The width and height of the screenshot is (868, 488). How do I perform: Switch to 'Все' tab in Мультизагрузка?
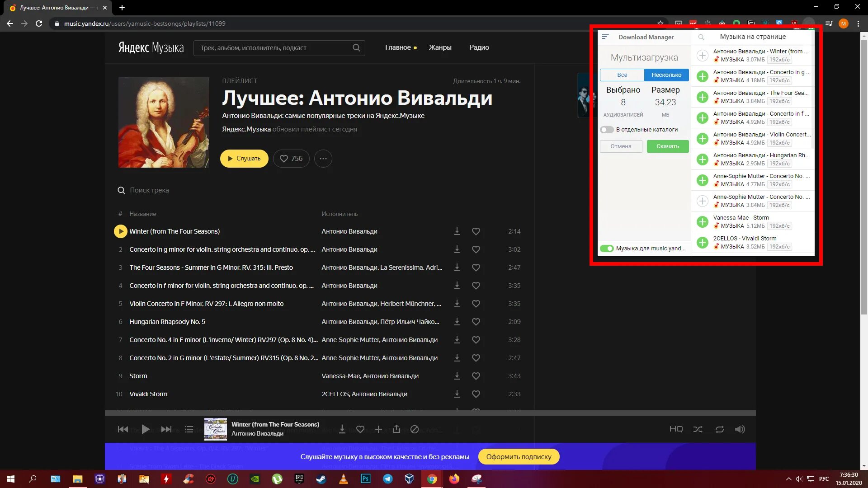pyautogui.click(x=622, y=75)
